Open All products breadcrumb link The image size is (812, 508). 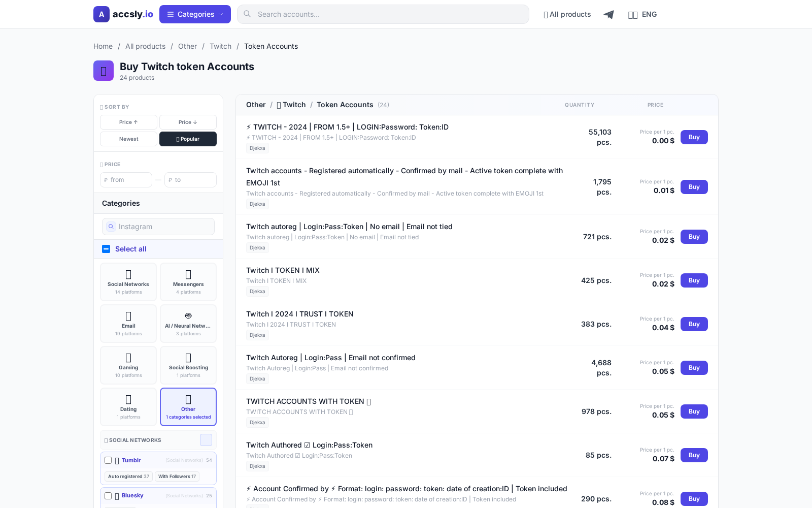[x=145, y=46]
